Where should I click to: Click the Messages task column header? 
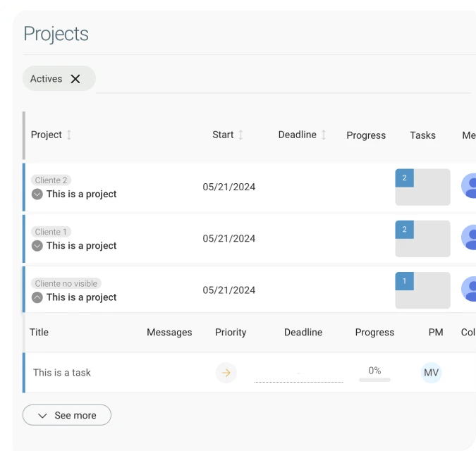(x=169, y=333)
